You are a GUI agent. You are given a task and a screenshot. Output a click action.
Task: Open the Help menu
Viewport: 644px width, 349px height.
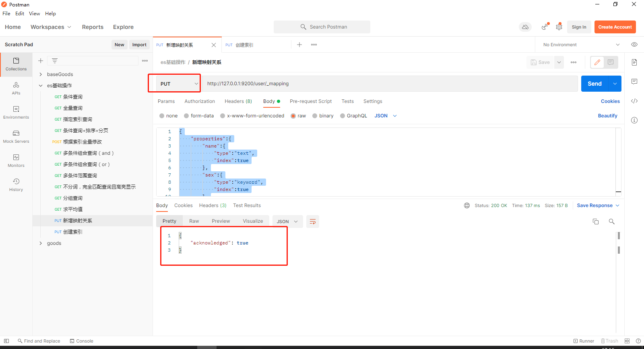coord(50,13)
